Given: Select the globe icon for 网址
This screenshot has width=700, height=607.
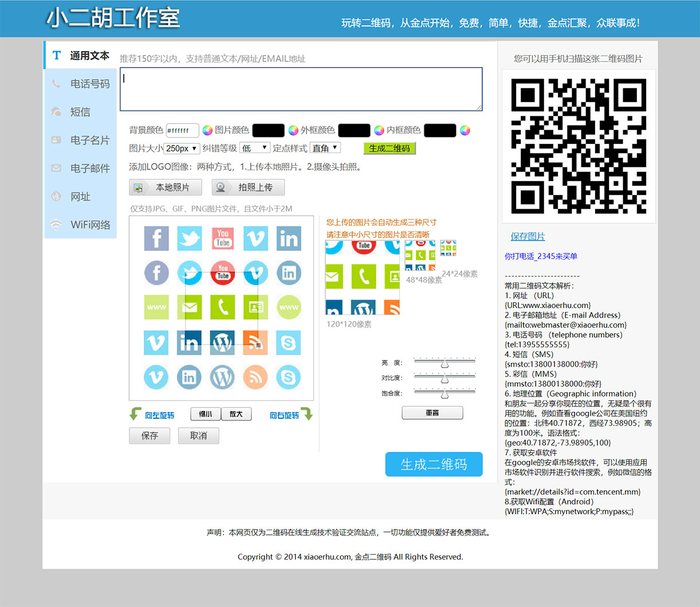Looking at the screenshot, I should tap(56, 197).
